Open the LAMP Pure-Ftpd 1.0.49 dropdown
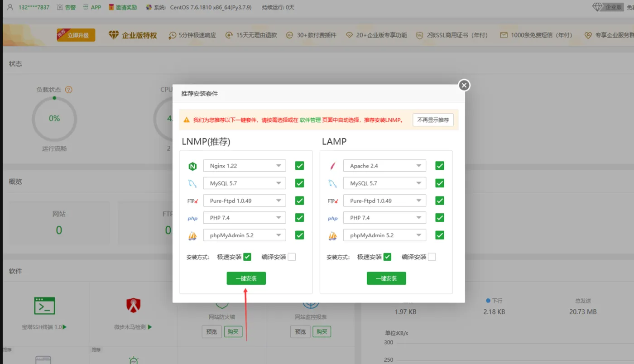This screenshot has height=364, width=634. (x=384, y=201)
